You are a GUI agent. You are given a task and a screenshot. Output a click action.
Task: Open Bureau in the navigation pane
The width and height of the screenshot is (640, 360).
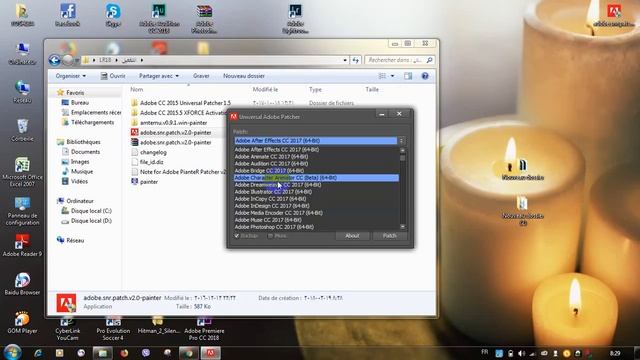(80, 102)
